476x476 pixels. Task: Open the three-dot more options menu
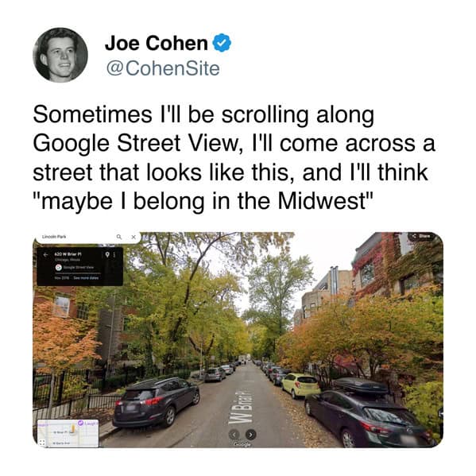[114, 255]
